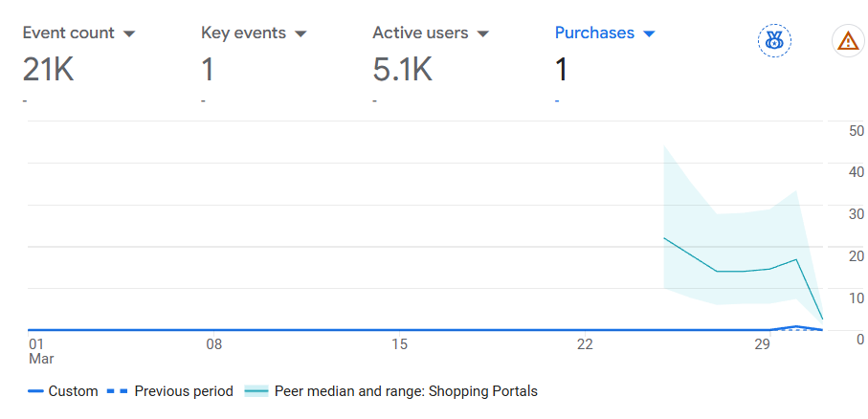Click the peer median line peak near 29
868x419 pixels.
click(x=796, y=259)
